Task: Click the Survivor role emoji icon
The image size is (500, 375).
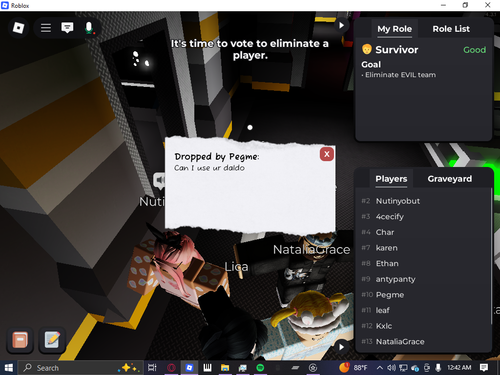Action: [367, 49]
